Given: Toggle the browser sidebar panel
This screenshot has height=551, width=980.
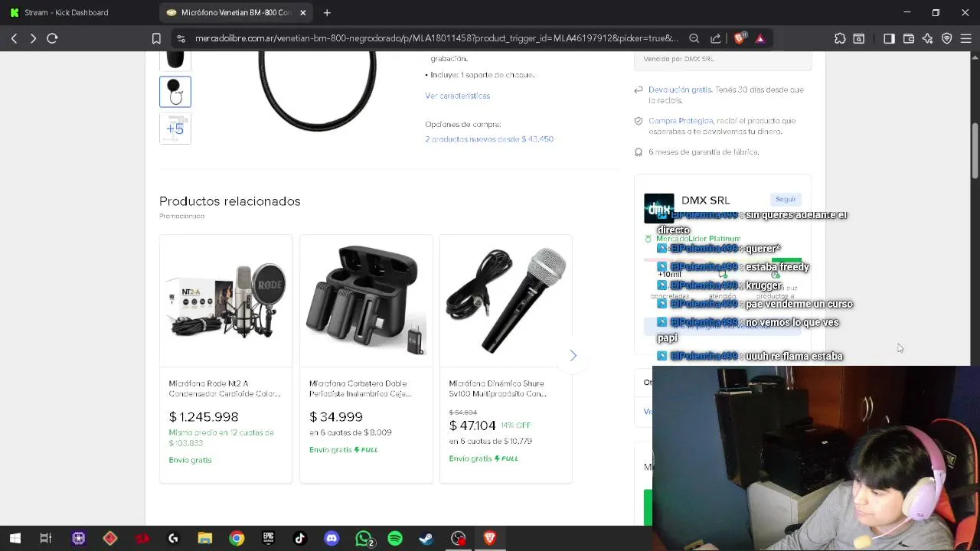Looking at the screenshot, I should coord(889,38).
